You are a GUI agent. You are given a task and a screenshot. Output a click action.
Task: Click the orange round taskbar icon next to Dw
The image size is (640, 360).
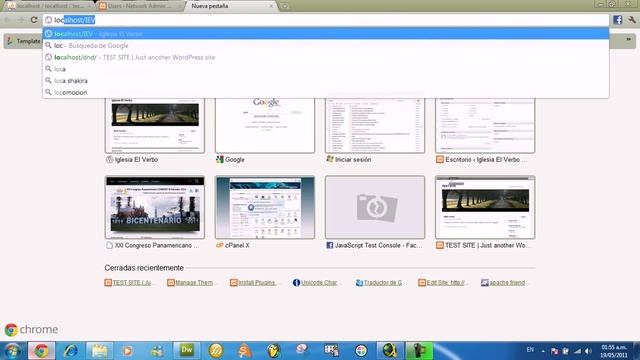[216, 351]
